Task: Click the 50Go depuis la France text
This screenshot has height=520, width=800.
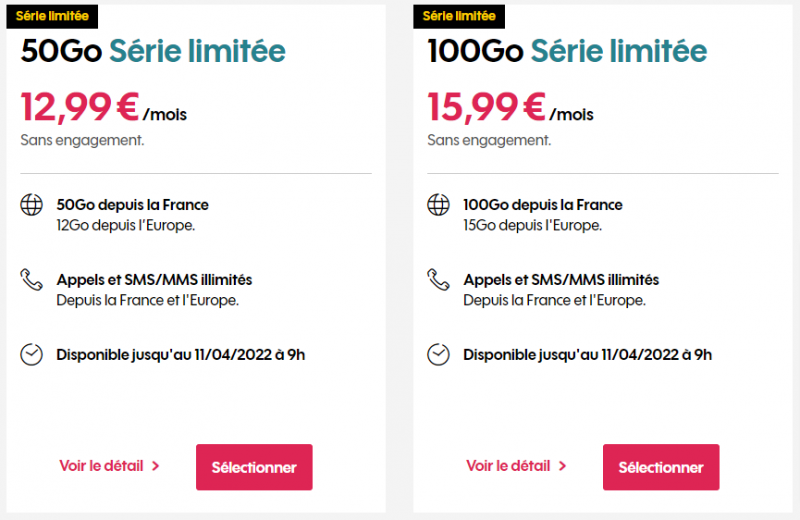Action: tap(132, 205)
